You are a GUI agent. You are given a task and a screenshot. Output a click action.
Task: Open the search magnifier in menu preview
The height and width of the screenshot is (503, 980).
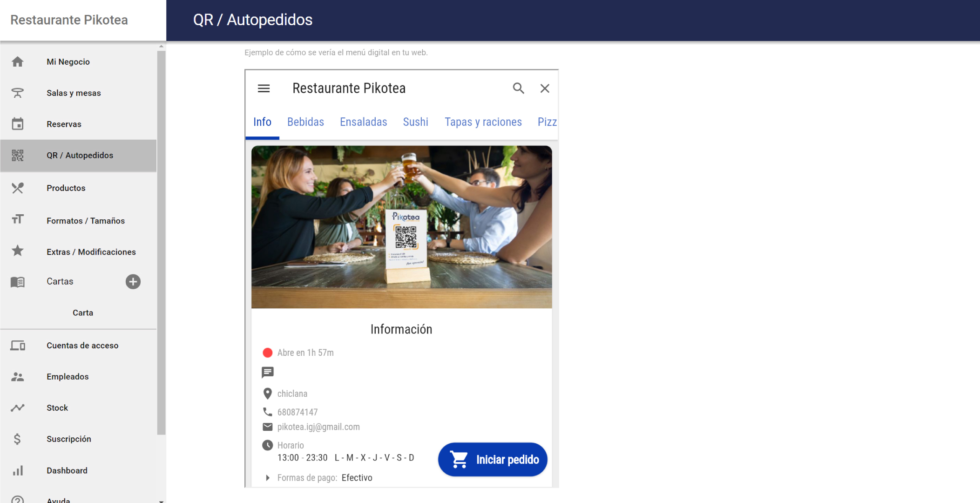[x=519, y=88]
